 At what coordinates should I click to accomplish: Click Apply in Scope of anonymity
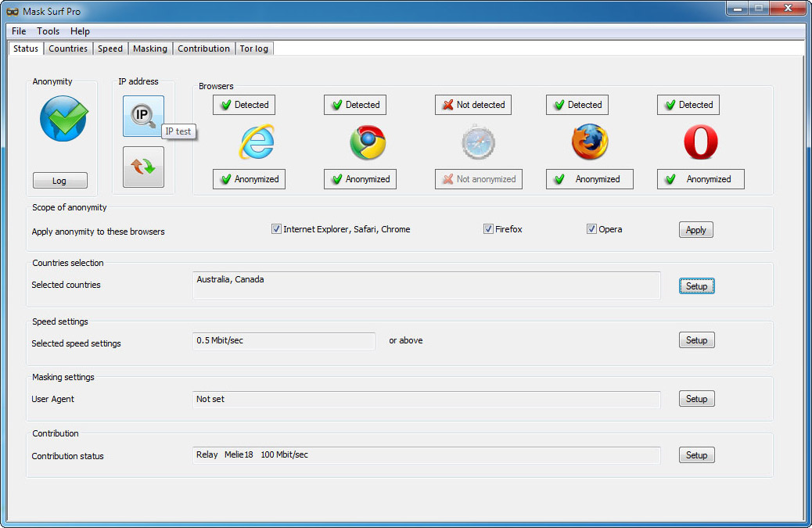[695, 230]
